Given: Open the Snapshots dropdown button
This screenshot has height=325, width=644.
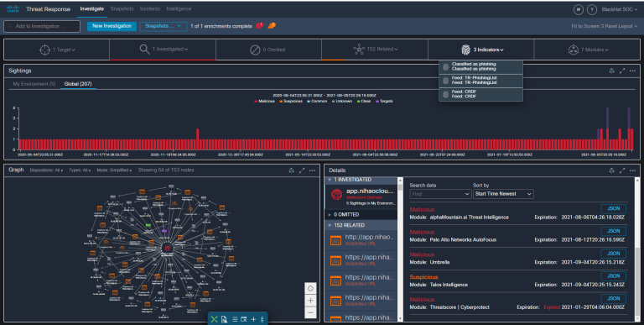Looking at the screenshot, I should click(163, 26).
